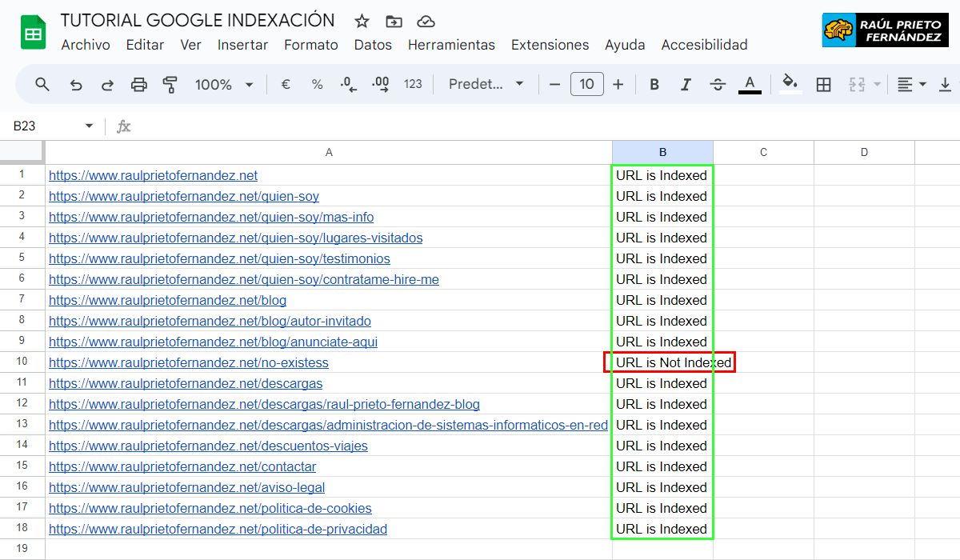Undo the last action

76,84
